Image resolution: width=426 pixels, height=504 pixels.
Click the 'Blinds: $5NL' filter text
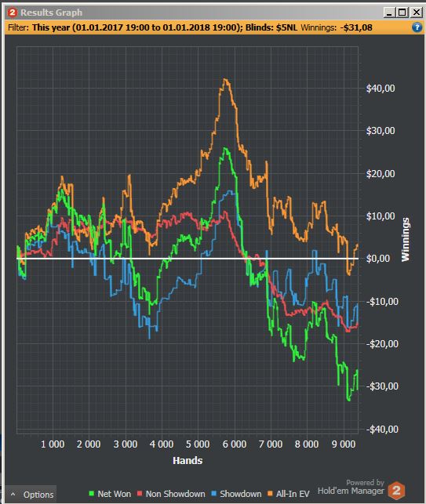pyautogui.click(x=271, y=27)
